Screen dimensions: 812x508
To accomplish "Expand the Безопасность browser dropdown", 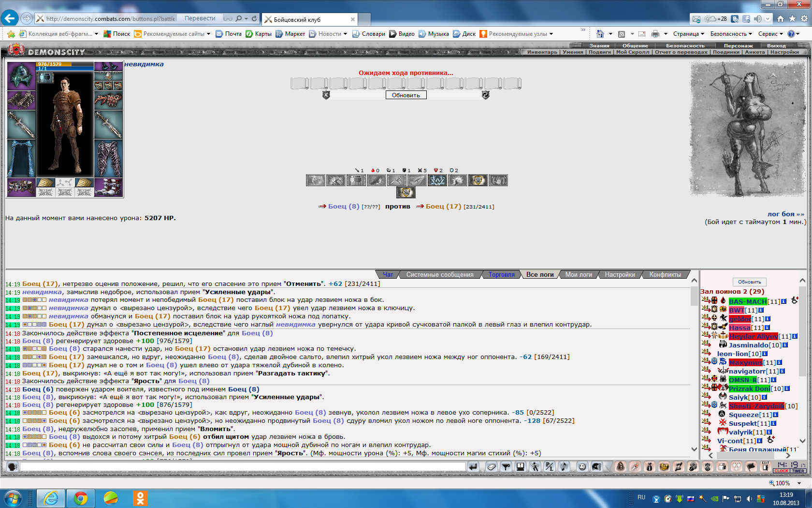I will click(731, 34).
